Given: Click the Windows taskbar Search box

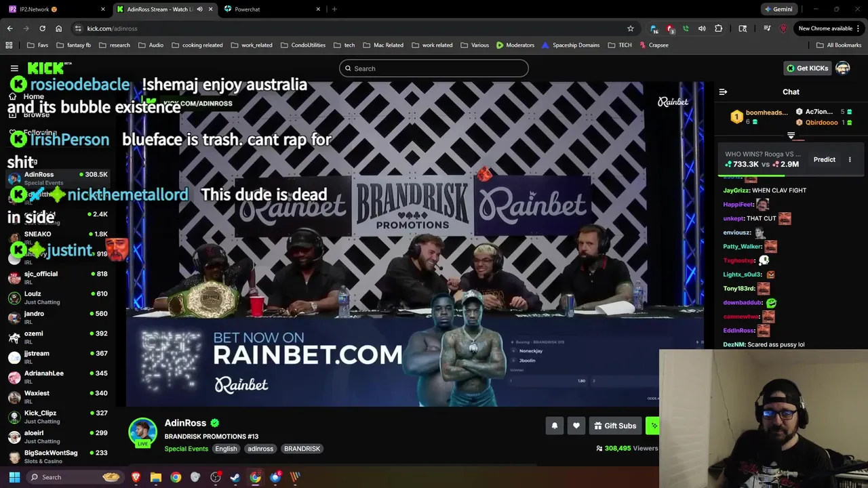Looking at the screenshot, I should pyautogui.click(x=75, y=477).
